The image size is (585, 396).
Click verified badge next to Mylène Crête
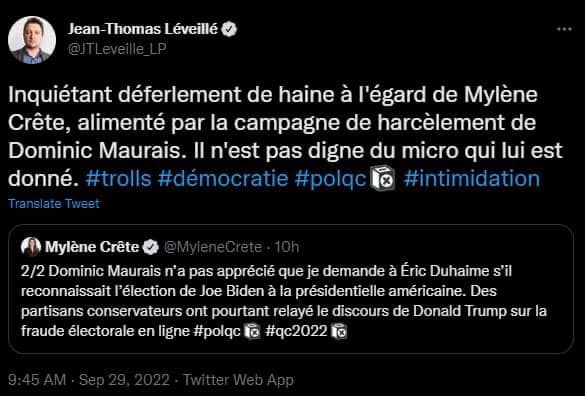[x=151, y=247]
